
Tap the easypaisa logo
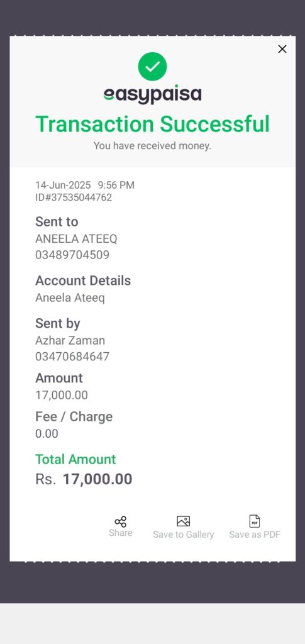point(152,95)
